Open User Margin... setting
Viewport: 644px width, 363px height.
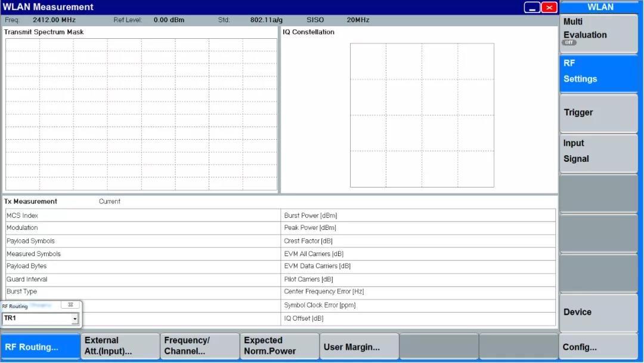coord(359,347)
